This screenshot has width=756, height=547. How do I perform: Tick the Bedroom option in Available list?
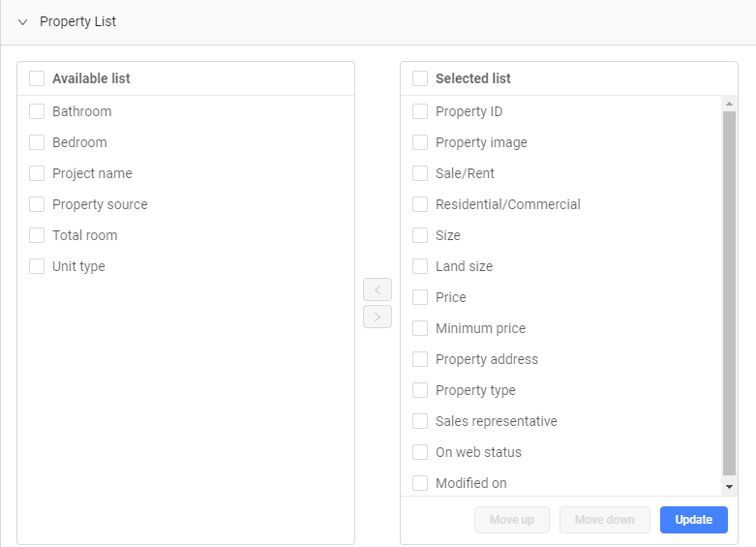coord(37,142)
